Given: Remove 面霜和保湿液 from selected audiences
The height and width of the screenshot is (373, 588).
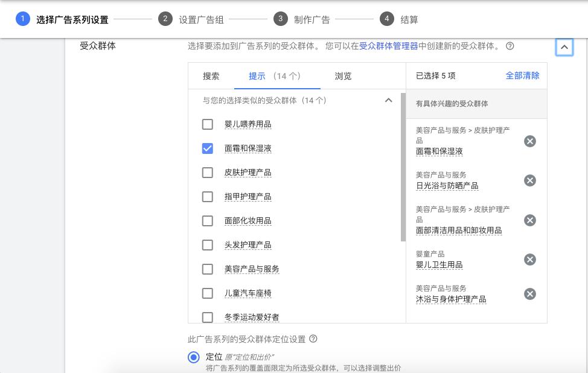Looking at the screenshot, I should [x=530, y=141].
